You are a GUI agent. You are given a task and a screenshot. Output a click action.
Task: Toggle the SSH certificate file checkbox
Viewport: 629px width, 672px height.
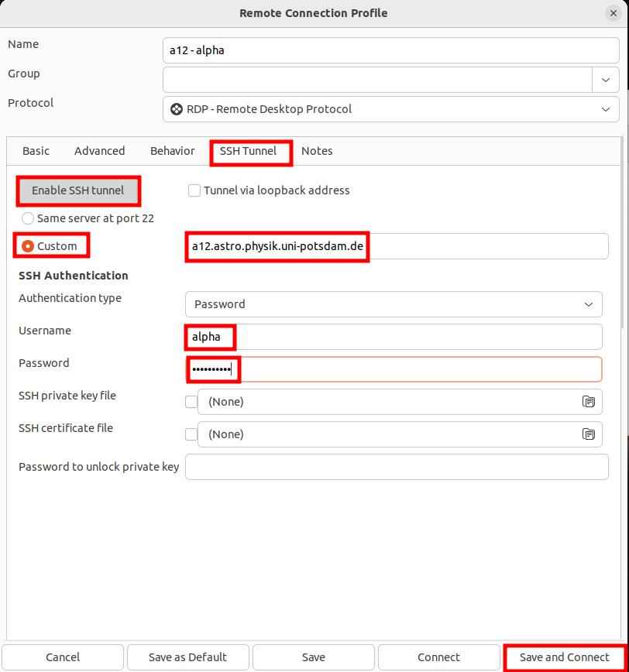coord(191,434)
